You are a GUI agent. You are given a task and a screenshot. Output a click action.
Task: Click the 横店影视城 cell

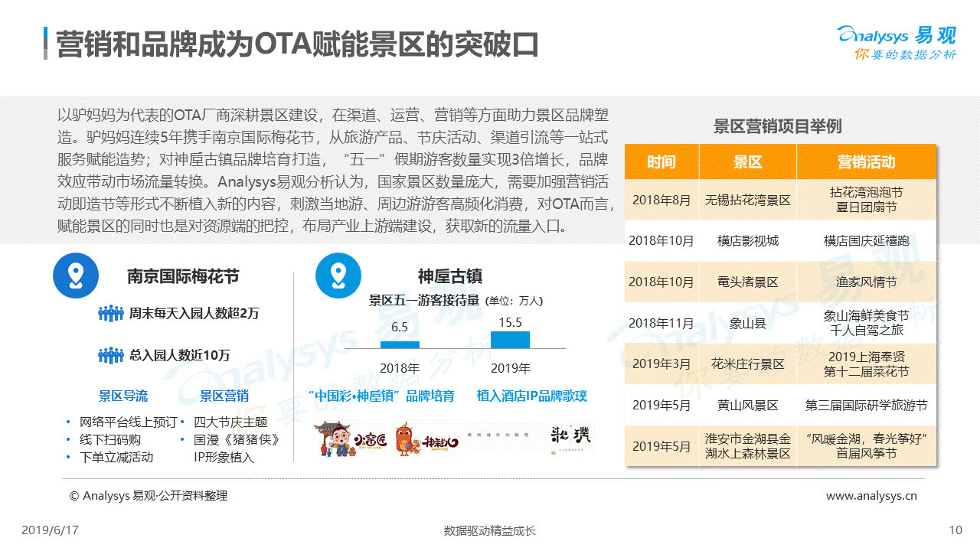click(748, 241)
